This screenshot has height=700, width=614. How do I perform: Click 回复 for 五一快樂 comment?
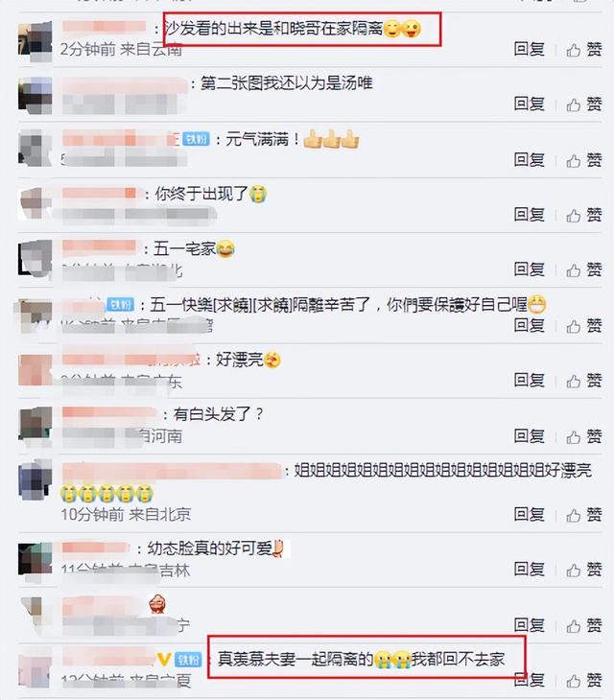(x=530, y=325)
